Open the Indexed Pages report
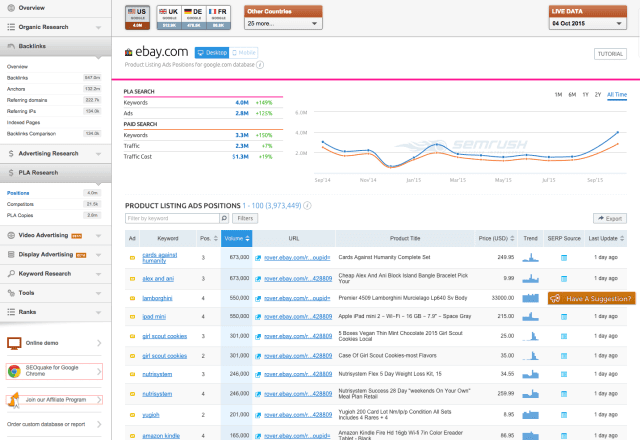Screen dimensions: 640x440 23,122
